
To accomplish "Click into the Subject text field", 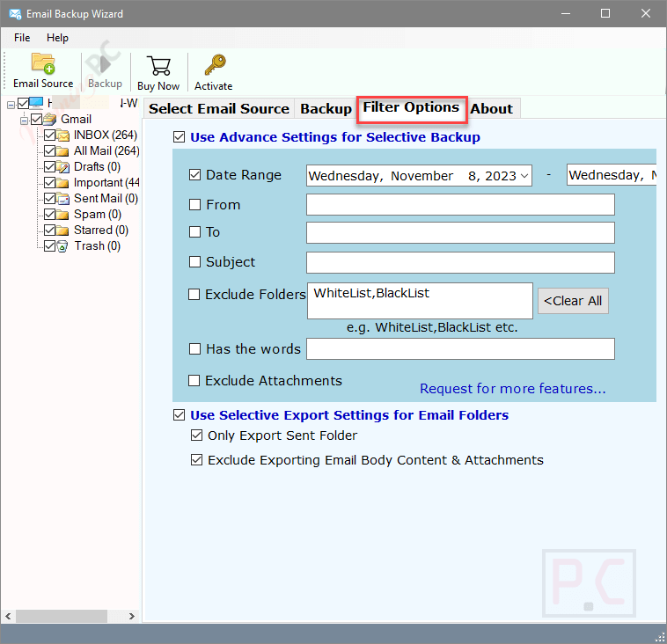I will [x=460, y=262].
